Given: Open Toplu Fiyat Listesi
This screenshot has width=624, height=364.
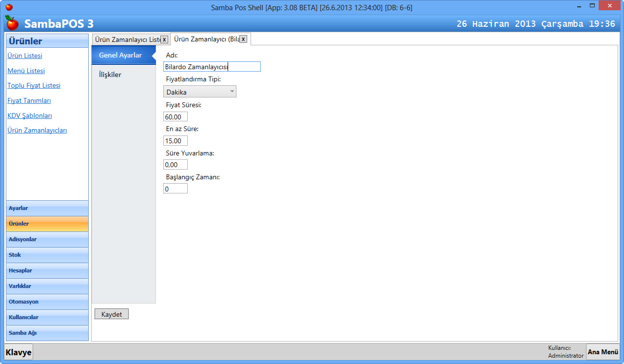Looking at the screenshot, I should point(34,85).
